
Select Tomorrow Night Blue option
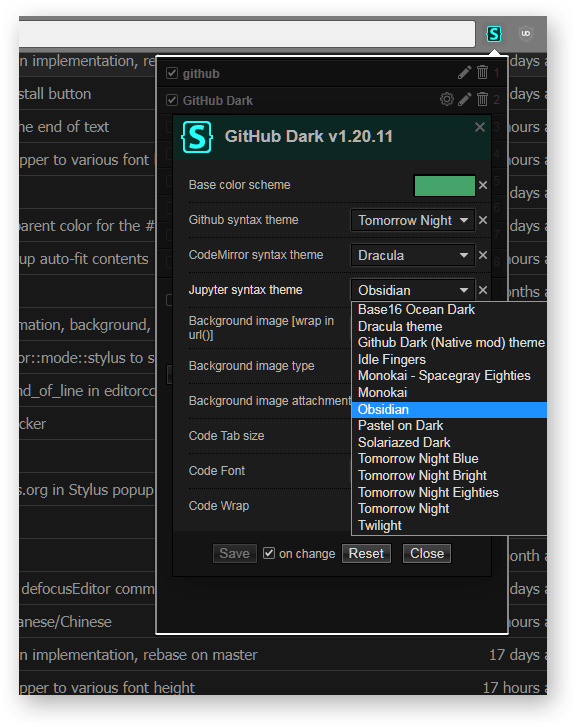[450, 459]
